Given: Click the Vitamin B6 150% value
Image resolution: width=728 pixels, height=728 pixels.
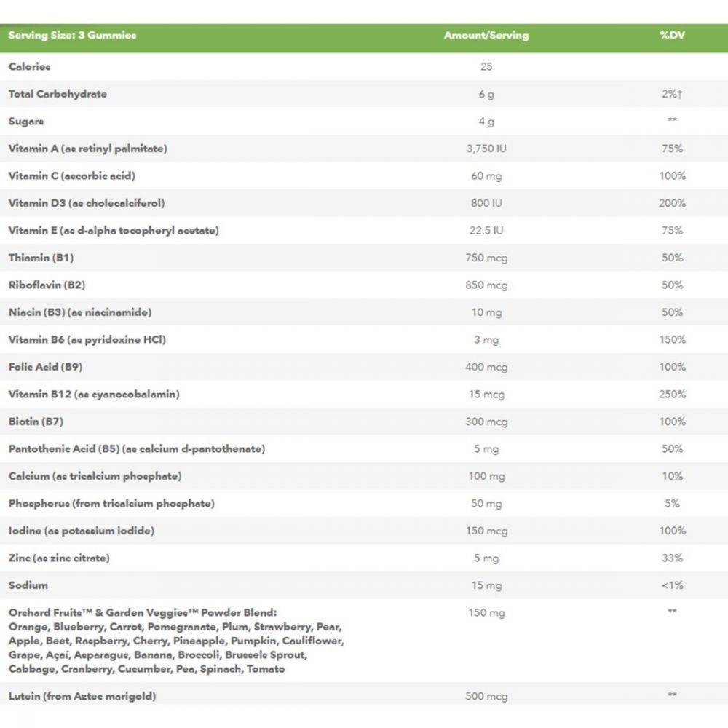Looking at the screenshot, I should coord(672,340).
